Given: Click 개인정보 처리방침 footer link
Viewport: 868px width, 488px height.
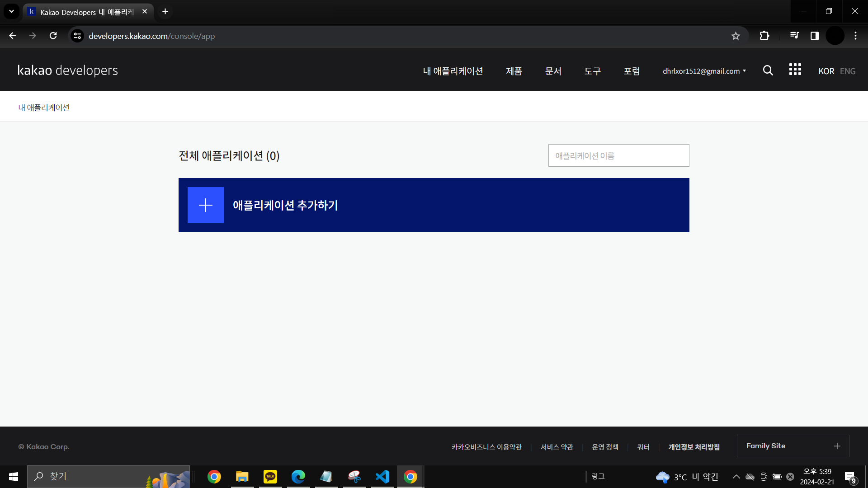Looking at the screenshot, I should [x=694, y=447].
